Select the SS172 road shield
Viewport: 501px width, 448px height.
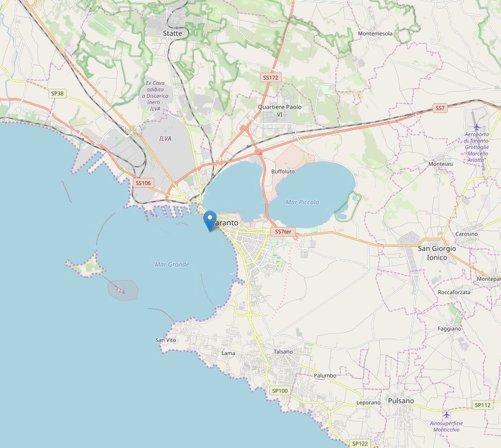270,77
